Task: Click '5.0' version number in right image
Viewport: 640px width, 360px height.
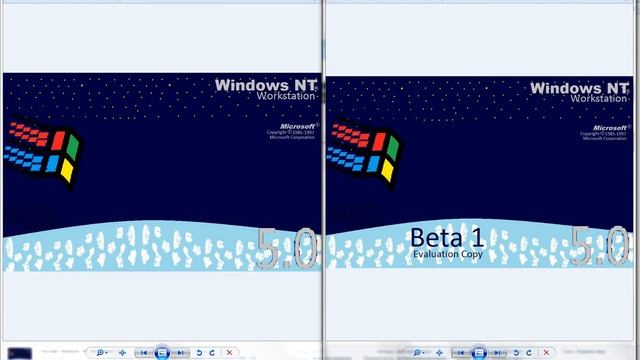Action: click(x=599, y=246)
